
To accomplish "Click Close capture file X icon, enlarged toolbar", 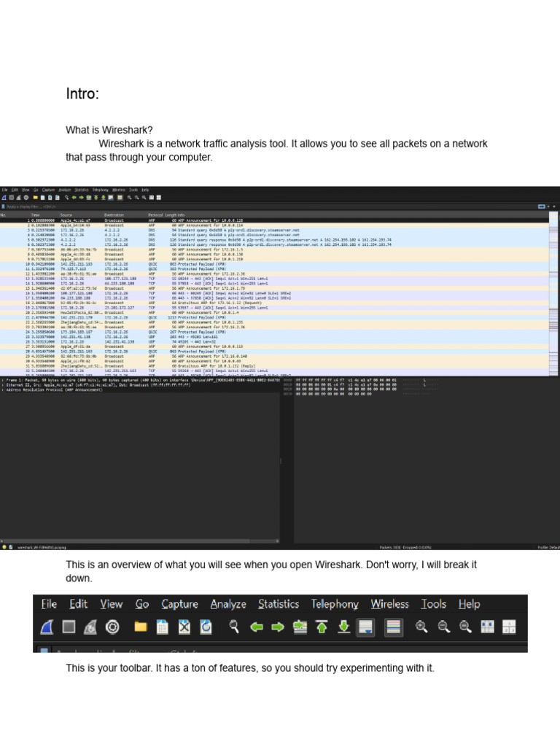I will [184, 627].
